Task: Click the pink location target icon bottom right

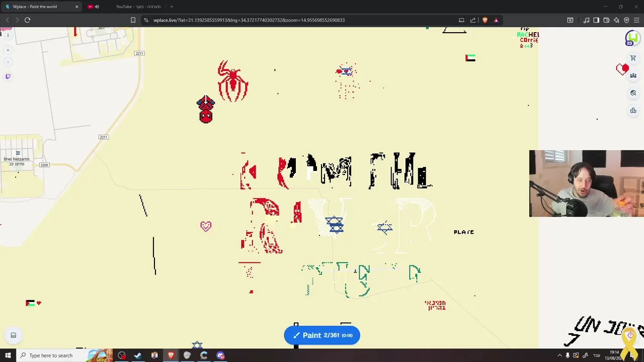Action: 630,335
